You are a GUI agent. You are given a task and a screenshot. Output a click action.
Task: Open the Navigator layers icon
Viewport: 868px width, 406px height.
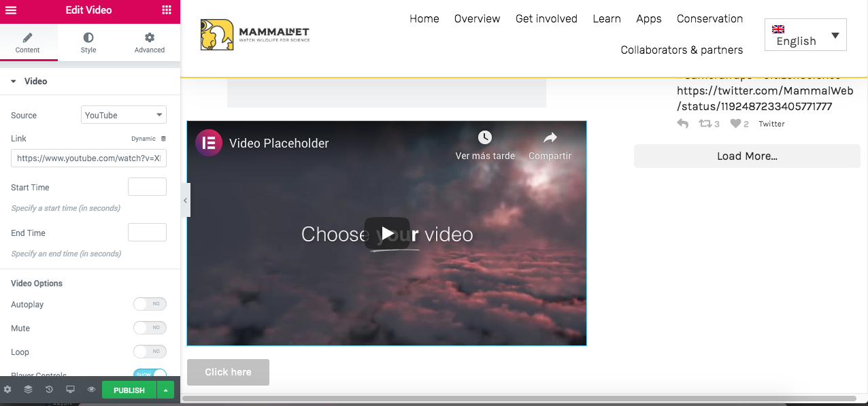(28, 390)
